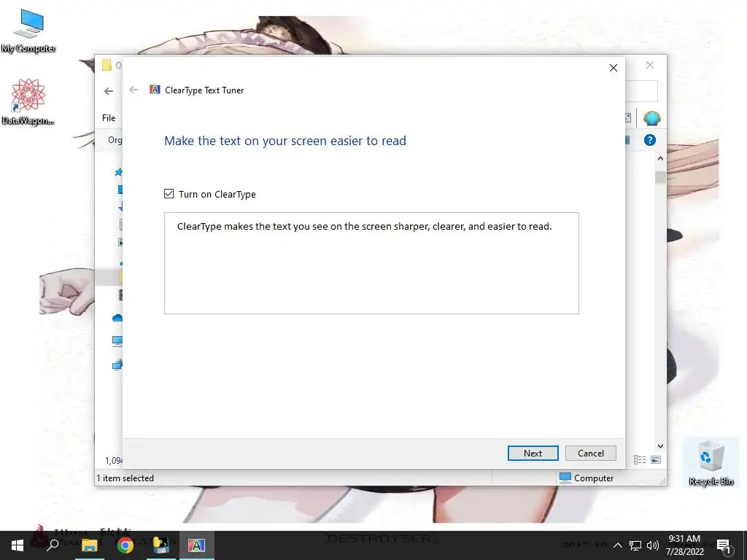This screenshot has height=560, width=747.
Task: Click the back arrow in ClearType Tuner
Action: [134, 90]
